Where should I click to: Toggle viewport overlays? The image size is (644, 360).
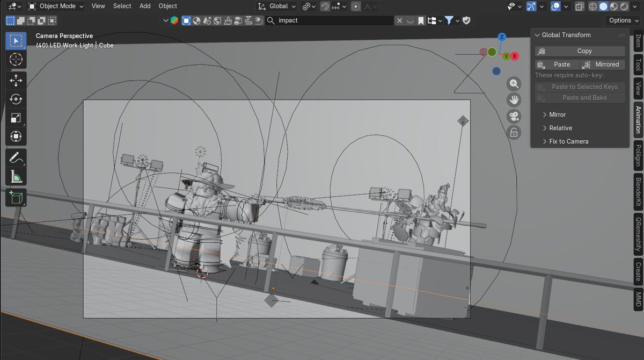click(556, 6)
